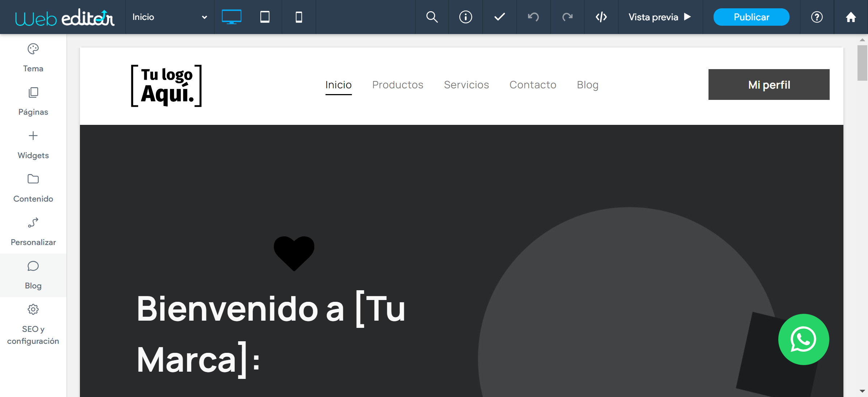Click the scrollbar up arrow

click(862, 40)
